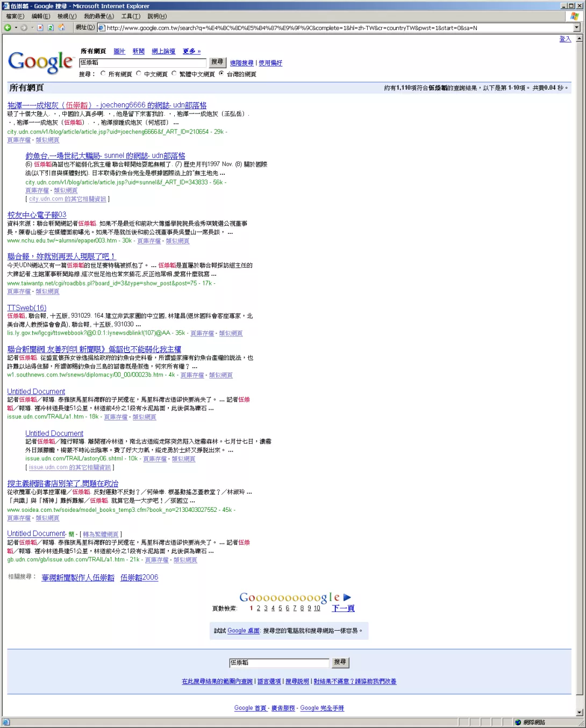
Task: Open the Back button history dropdown arrow
Action: [16, 27]
